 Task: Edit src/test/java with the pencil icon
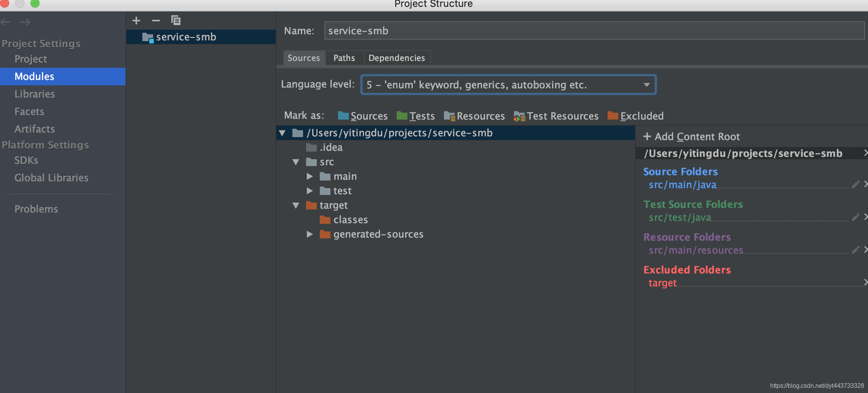tap(855, 217)
